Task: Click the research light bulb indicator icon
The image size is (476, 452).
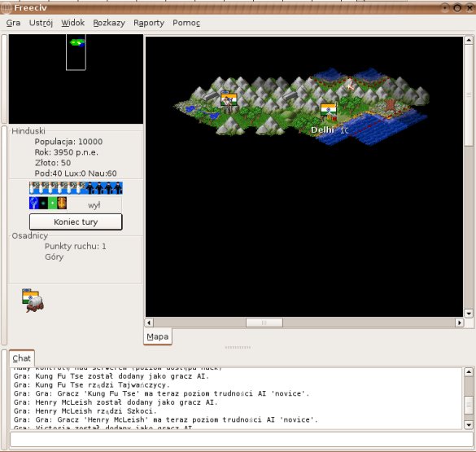Action: coord(34,203)
